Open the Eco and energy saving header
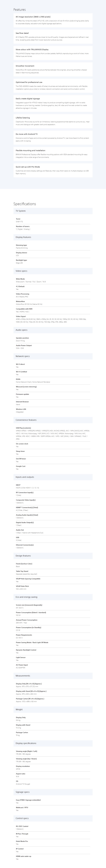The height and width of the screenshot is (868, 106). [53, 597]
